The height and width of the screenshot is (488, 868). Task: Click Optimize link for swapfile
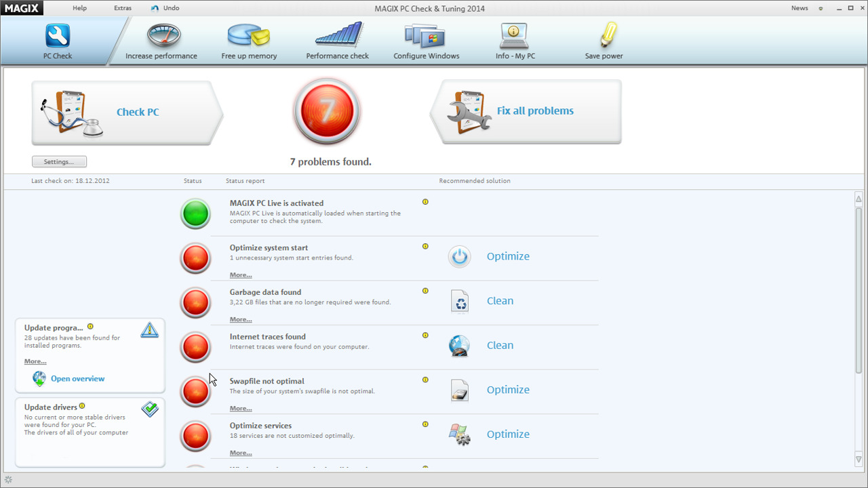pyautogui.click(x=508, y=390)
